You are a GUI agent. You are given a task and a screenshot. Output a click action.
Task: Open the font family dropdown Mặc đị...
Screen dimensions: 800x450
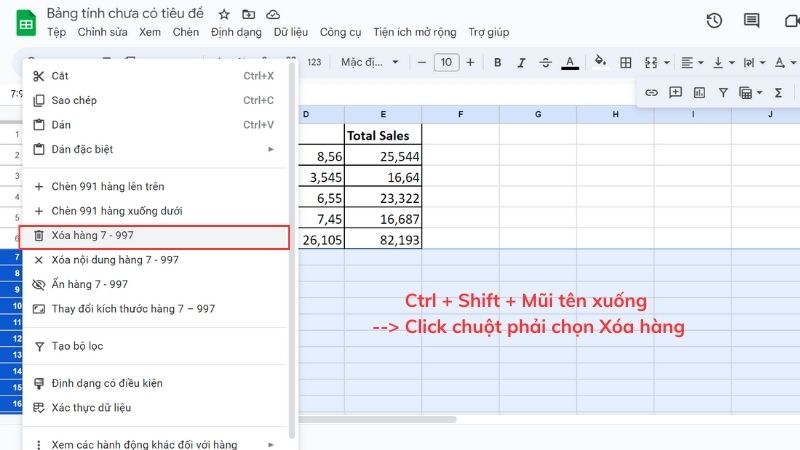369,62
